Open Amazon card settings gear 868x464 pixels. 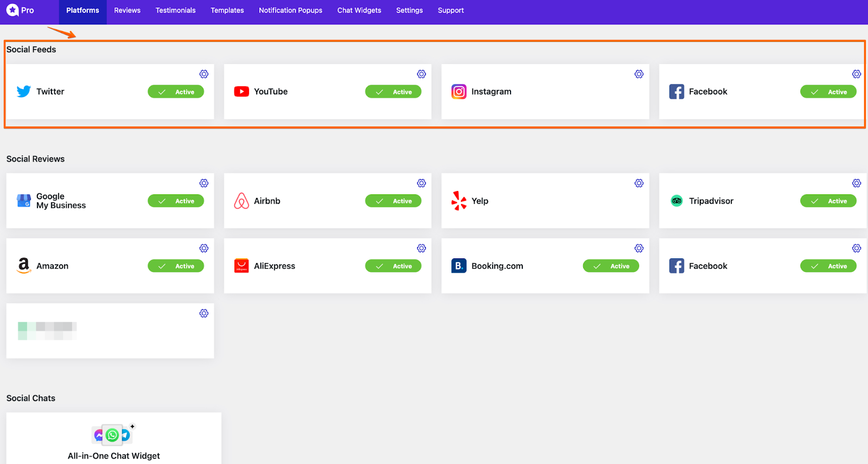coord(204,248)
